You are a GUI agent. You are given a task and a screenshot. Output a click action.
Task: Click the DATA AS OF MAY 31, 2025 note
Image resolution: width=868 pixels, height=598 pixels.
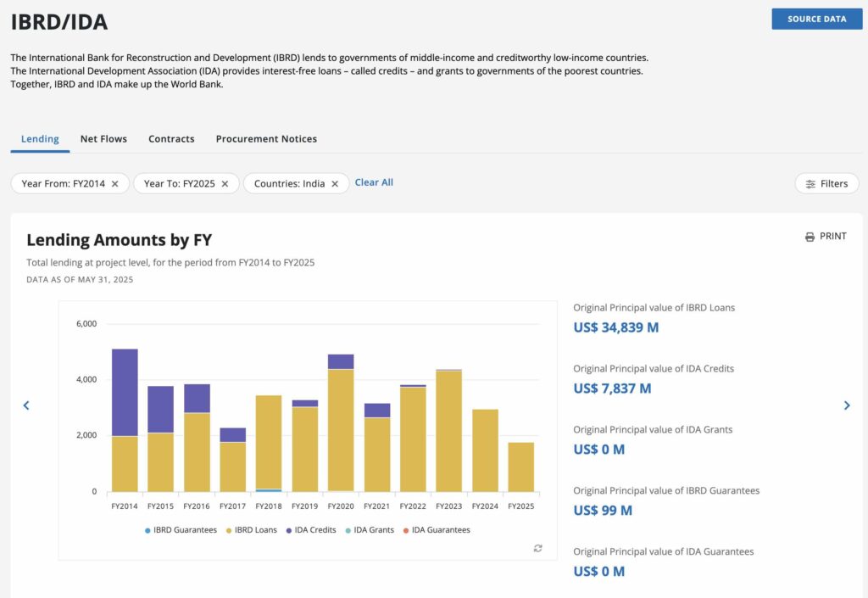(x=80, y=280)
